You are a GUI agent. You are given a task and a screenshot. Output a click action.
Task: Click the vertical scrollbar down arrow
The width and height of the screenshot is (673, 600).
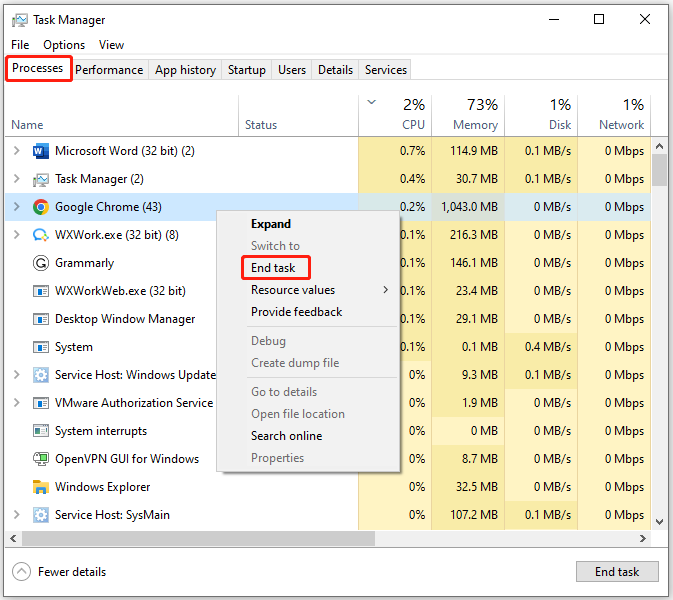[x=660, y=522]
